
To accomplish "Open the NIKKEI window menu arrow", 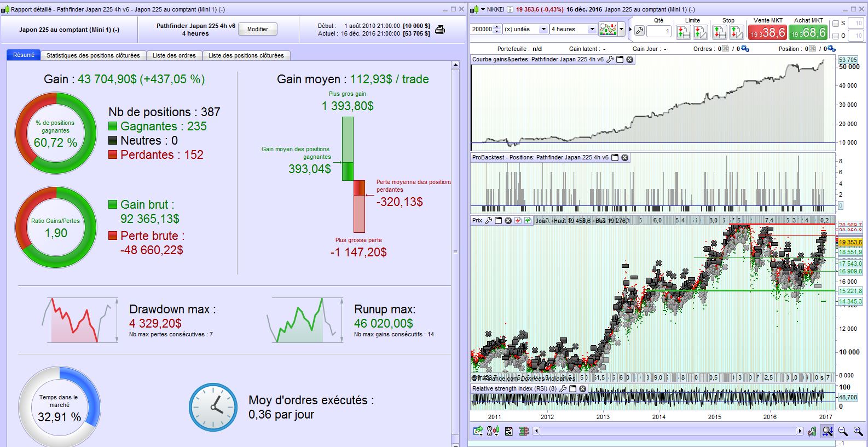I will 483,9.
